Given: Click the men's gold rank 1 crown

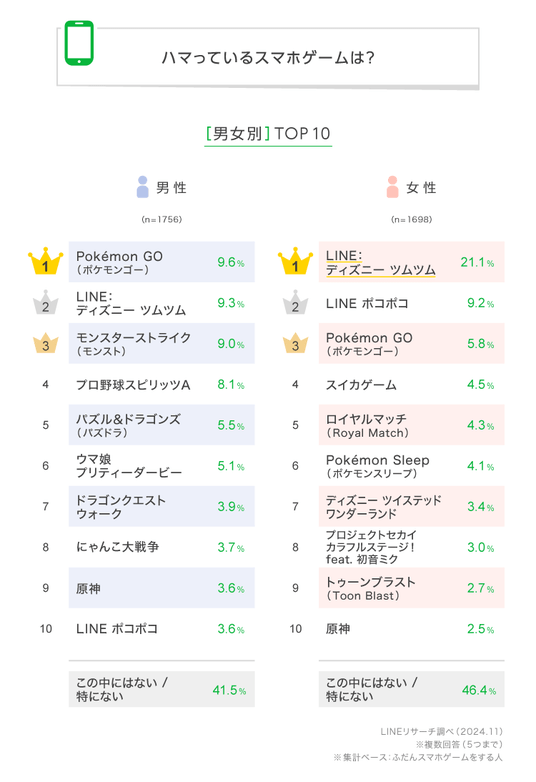Looking at the screenshot, I should coord(45,261).
